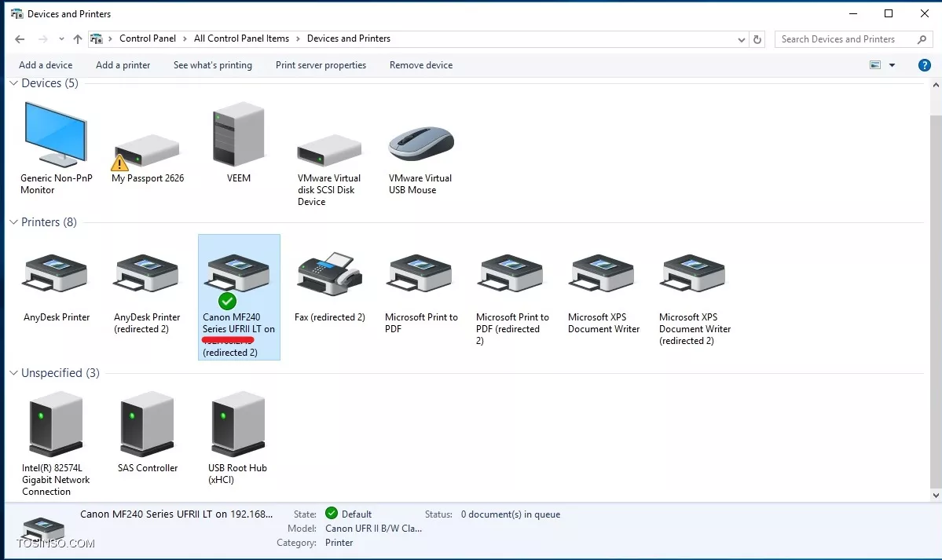
Task: Click the address bar location icon
Action: (96, 39)
